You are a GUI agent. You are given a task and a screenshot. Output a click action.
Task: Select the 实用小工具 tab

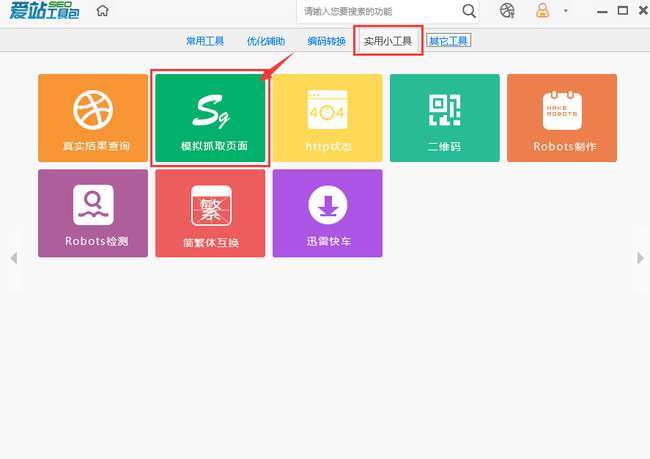(388, 41)
